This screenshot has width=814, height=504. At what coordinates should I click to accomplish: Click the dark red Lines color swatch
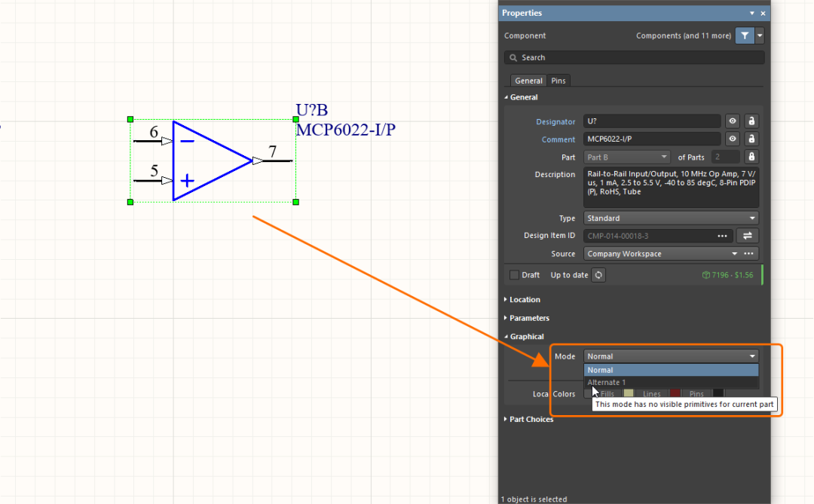[675, 394]
